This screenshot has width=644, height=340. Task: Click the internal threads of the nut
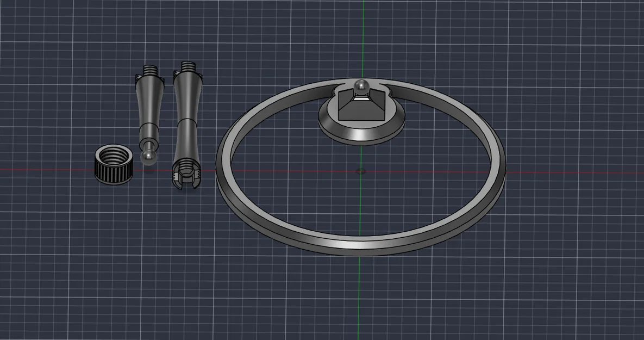[x=114, y=156]
